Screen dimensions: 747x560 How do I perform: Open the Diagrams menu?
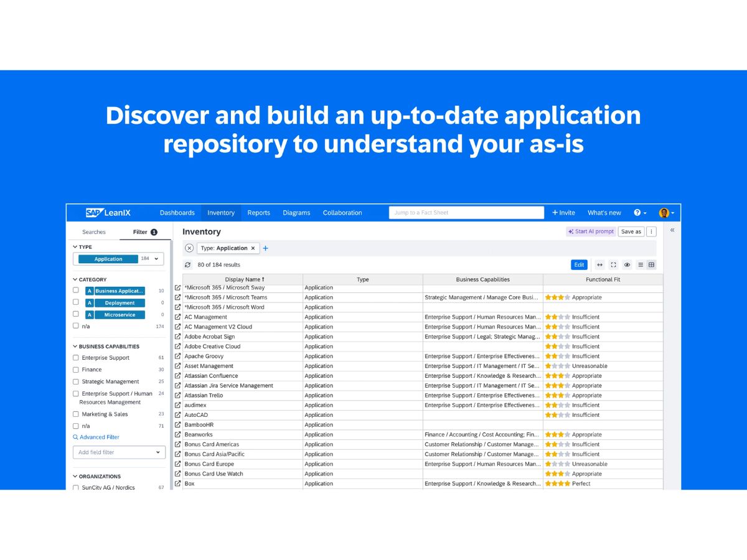pos(296,213)
